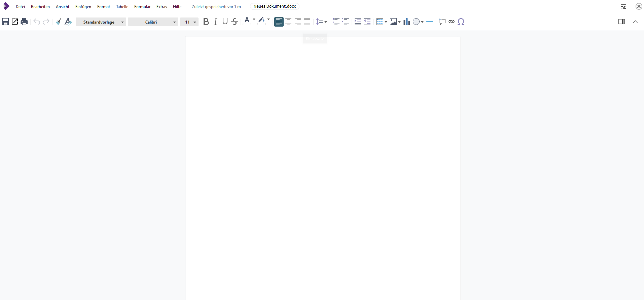Select the clone formatting paintbrush

point(59,22)
